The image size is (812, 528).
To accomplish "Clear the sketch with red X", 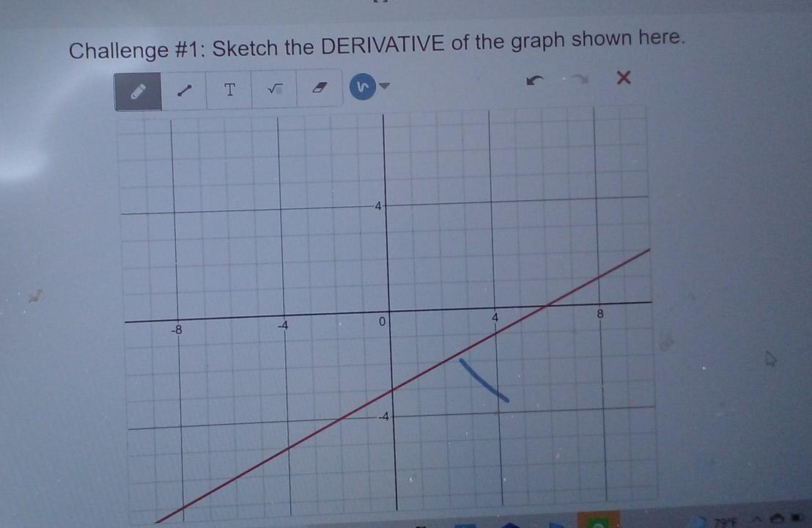I will coord(624,78).
